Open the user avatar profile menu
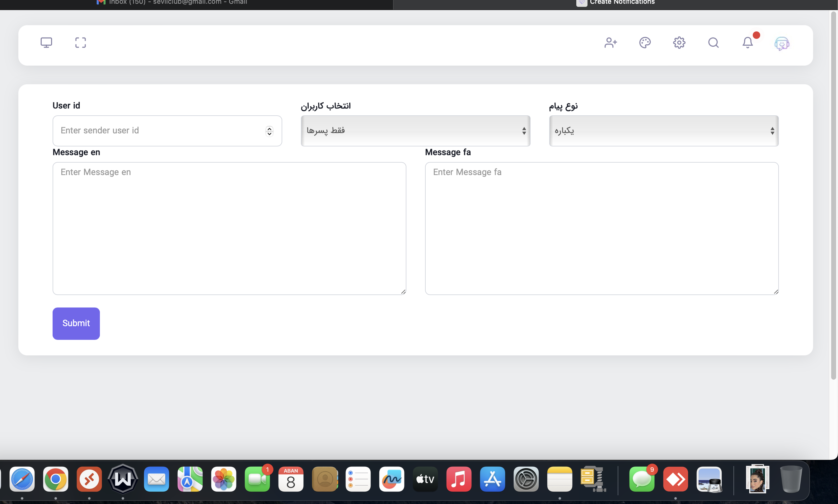838x504 pixels. point(782,44)
